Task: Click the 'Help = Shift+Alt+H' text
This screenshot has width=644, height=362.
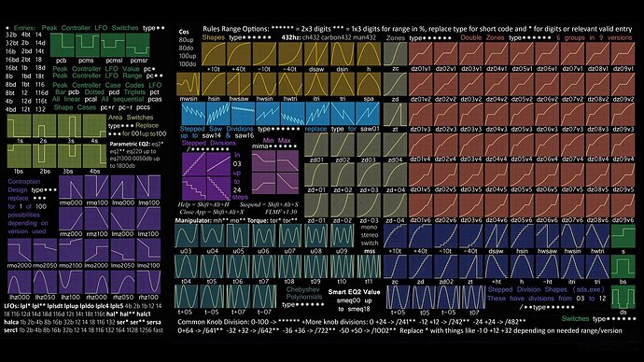Action: click(x=204, y=204)
